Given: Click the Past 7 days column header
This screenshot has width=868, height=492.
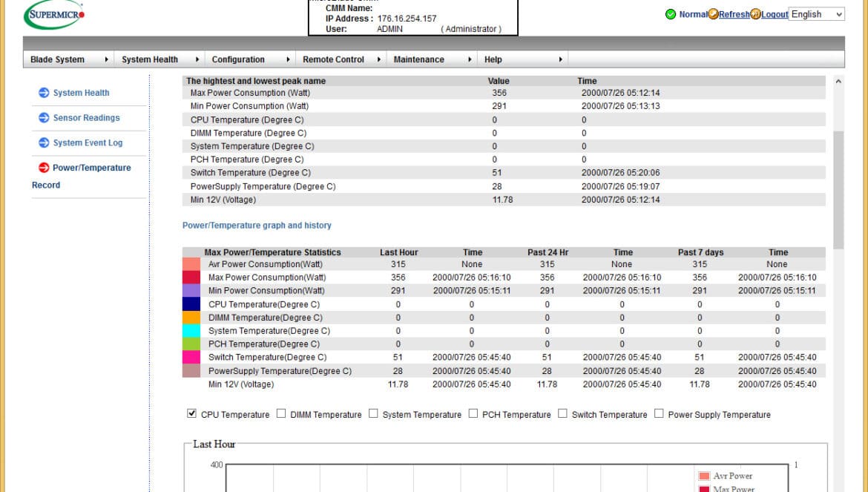Looking at the screenshot, I should [700, 252].
